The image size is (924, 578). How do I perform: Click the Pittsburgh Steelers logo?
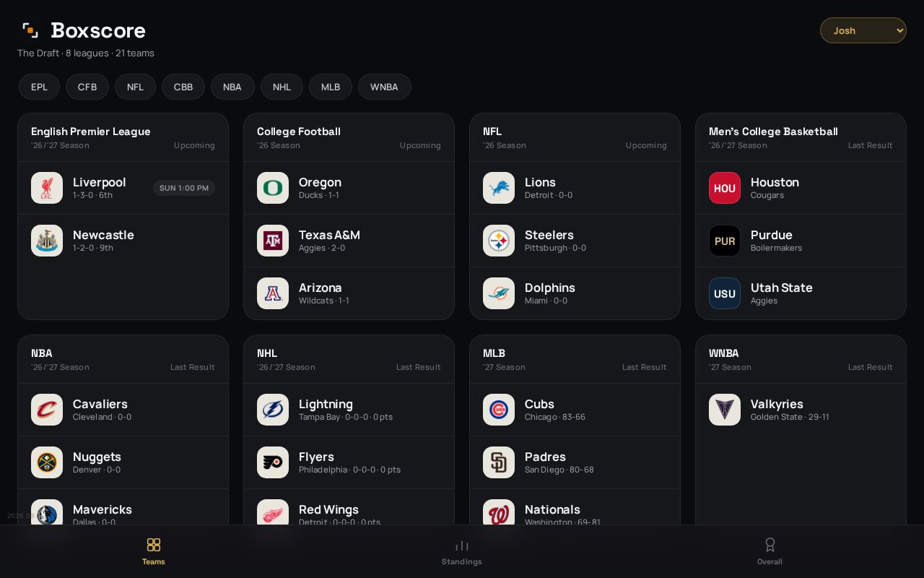coord(499,241)
